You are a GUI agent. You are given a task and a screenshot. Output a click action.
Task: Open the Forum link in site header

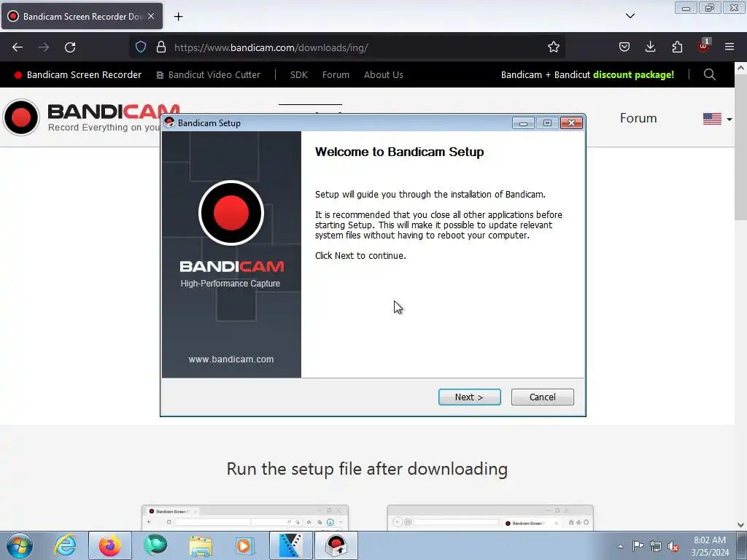638,118
